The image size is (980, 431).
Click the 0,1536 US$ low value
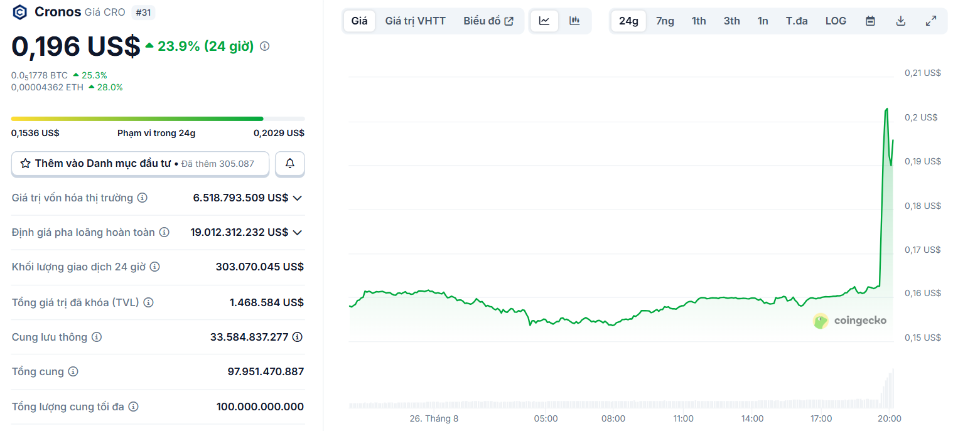click(x=35, y=133)
